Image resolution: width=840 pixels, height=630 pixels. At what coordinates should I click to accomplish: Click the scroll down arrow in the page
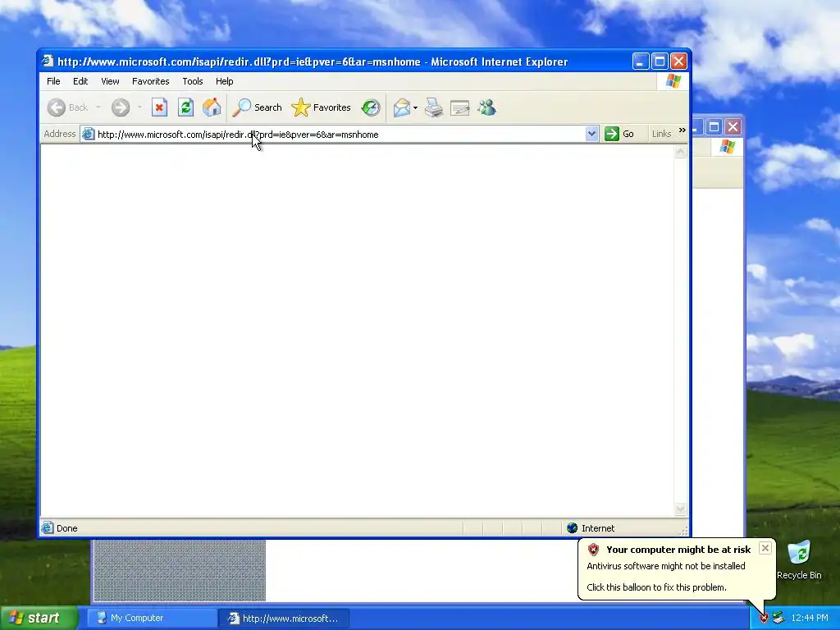(680, 509)
